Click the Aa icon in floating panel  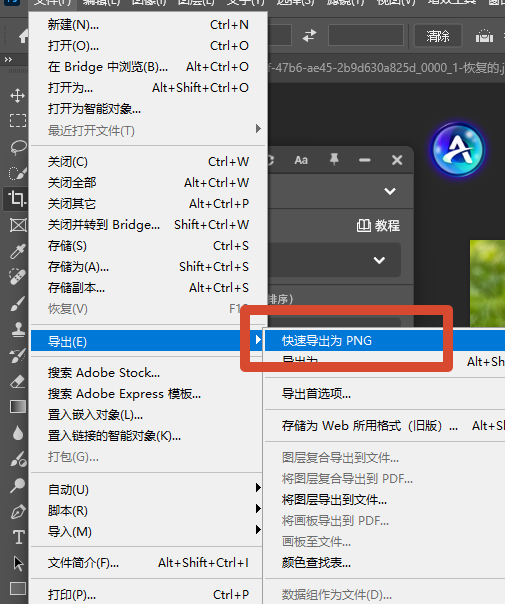pos(301,160)
